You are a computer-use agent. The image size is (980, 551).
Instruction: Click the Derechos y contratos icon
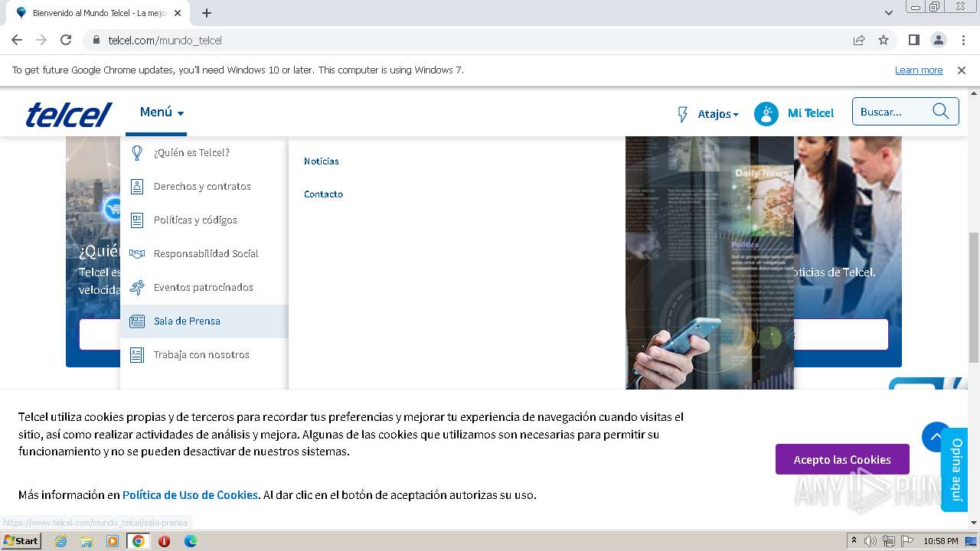pyautogui.click(x=137, y=186)
